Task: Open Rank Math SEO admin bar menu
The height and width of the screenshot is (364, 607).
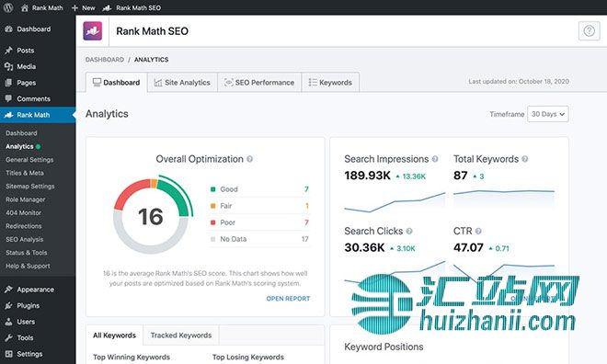Action: (132, 7)
